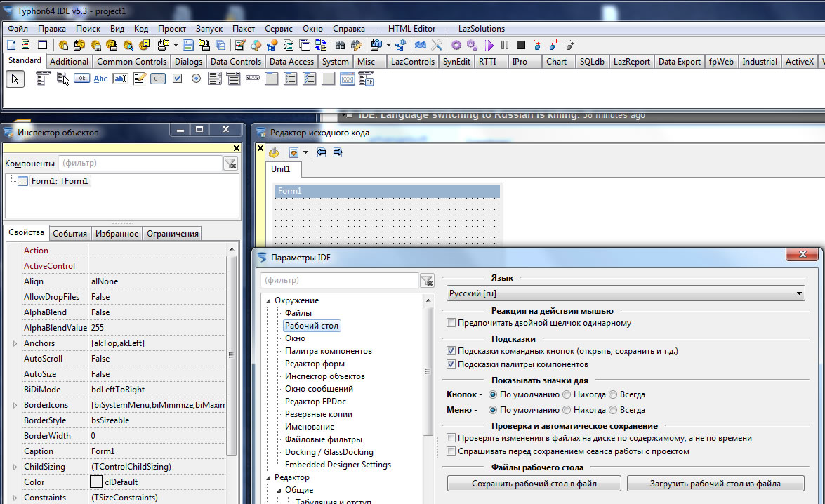
Task: Pick the TEdit 'ab' palette component
Action: tap(120, 79)
